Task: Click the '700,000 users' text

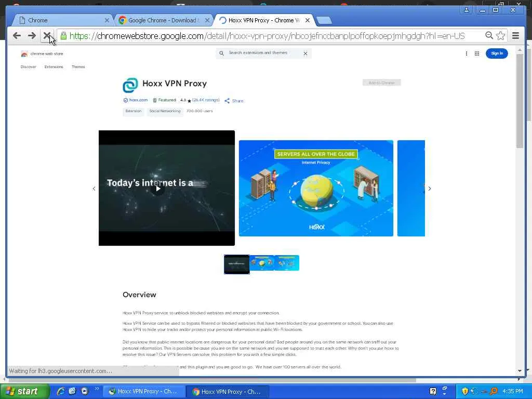Action: [x=199, y=111]
